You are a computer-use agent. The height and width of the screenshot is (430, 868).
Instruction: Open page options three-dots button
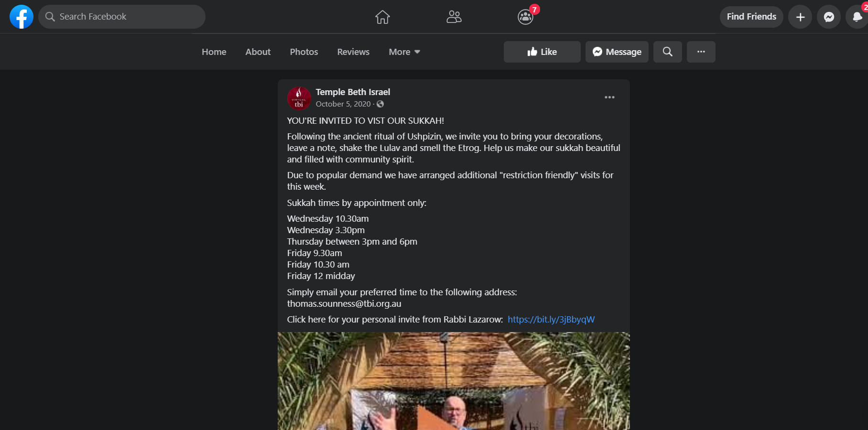701,52
